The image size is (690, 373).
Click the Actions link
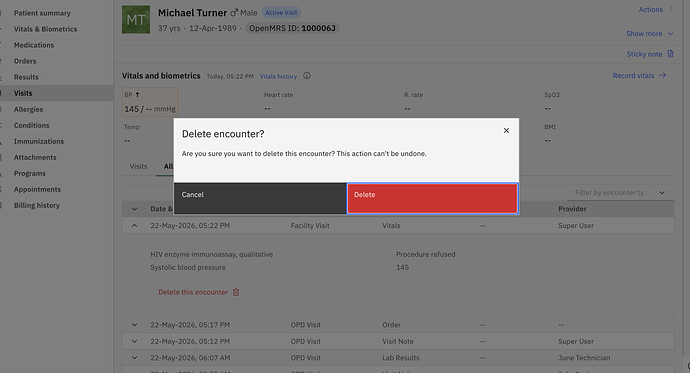pos(650,10)
